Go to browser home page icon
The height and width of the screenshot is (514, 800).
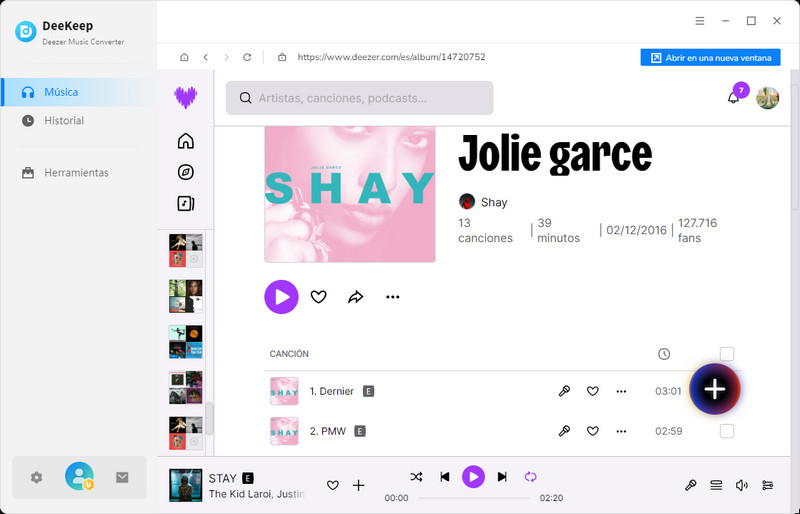184,57
